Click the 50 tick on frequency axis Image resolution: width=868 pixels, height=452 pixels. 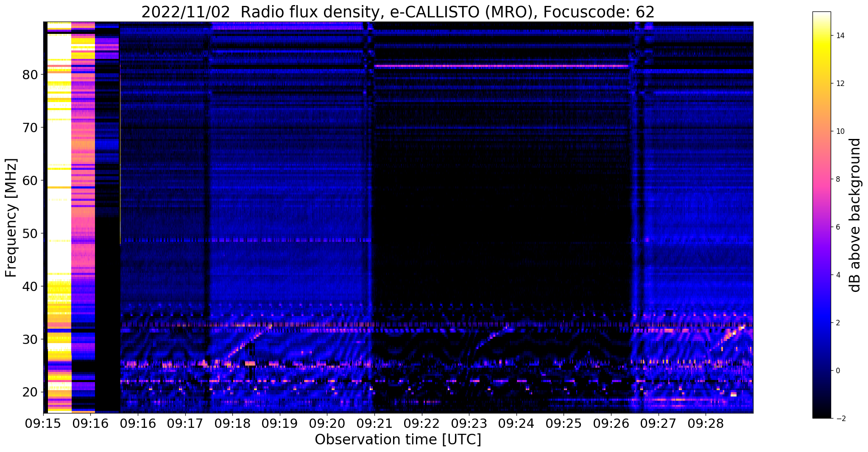click(x=31, y=233)
